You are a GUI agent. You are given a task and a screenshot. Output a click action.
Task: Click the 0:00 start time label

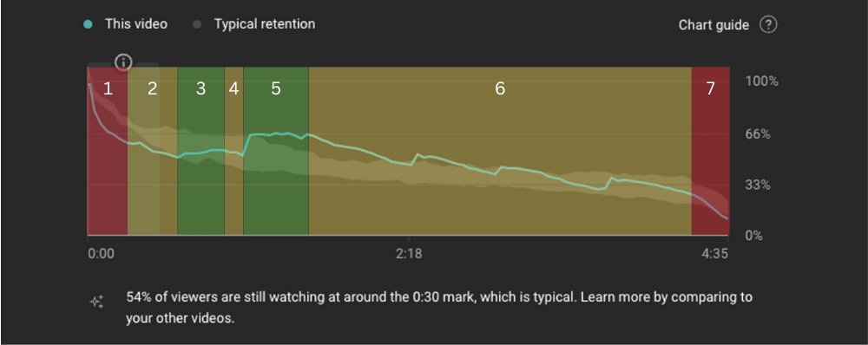(101, 254)
